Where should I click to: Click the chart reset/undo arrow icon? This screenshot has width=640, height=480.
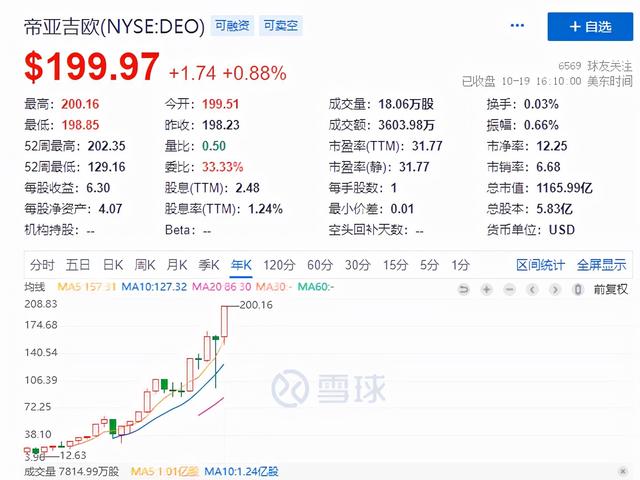point(464,289)
